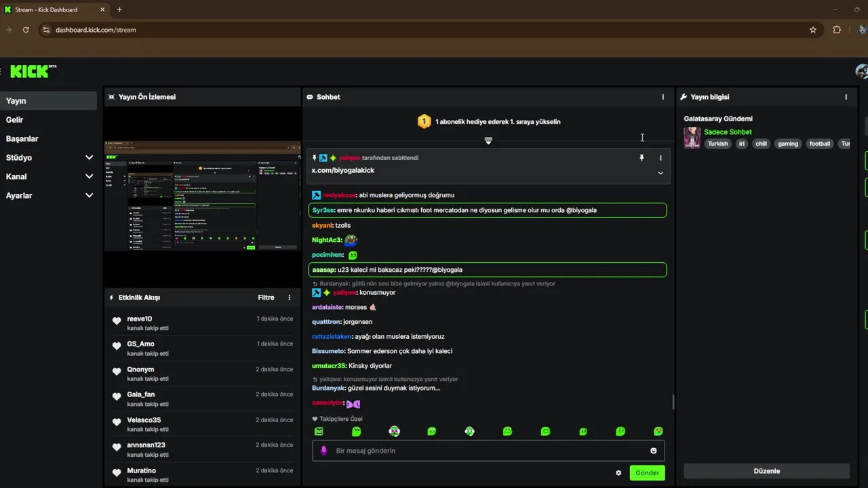This screenshot has width=868, height=488.
Task: Open the Etkinlik Akışı three-dot menu
Action: (x=289, y=298)
